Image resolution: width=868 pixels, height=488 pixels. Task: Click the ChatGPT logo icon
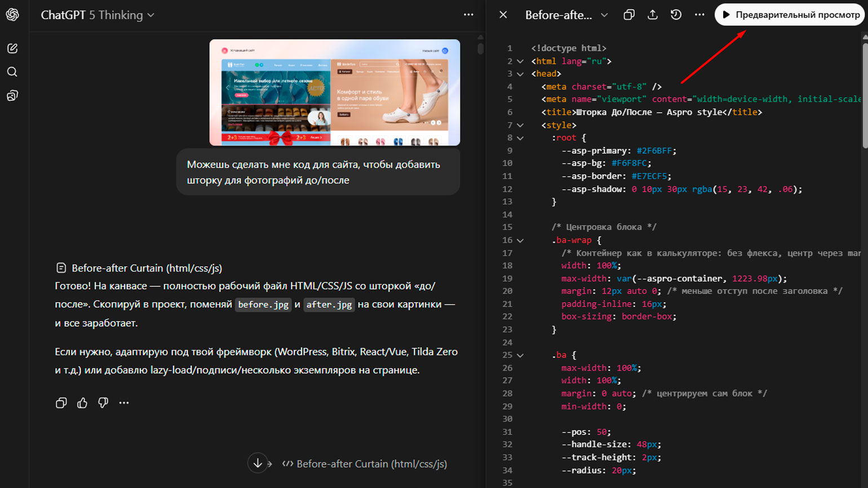(12, 15)
